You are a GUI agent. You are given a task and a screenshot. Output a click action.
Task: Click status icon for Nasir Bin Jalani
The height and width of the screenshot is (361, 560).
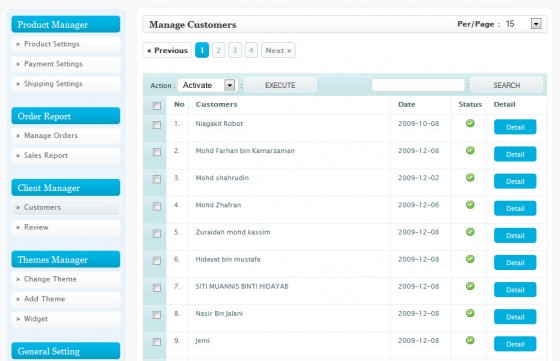[470, 313]
